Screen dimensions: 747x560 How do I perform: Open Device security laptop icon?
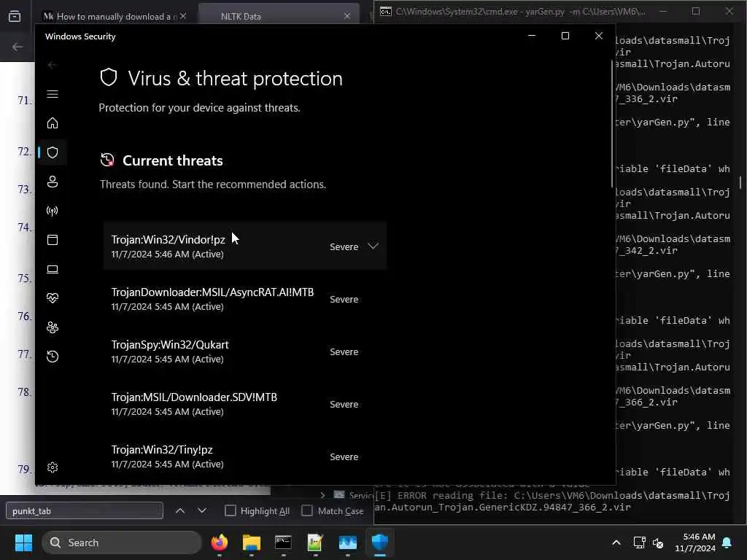(x=53, y=269)
